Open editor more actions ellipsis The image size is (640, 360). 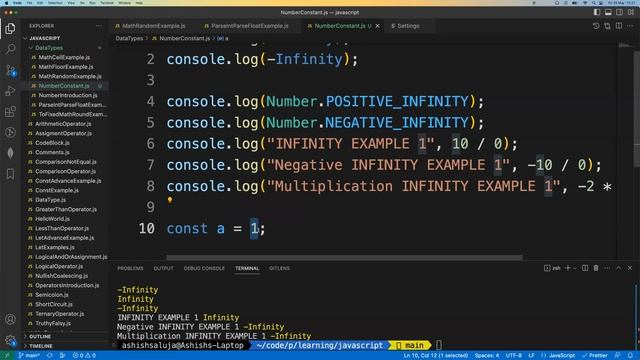pyautogui.click(x=630, y=26)
